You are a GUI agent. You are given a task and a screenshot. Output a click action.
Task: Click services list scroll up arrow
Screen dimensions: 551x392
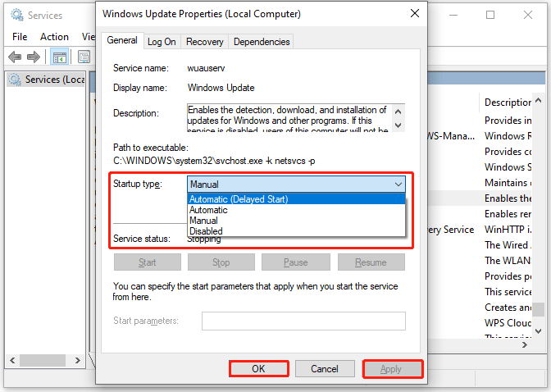pyautogui.click(x=539, y=101)
